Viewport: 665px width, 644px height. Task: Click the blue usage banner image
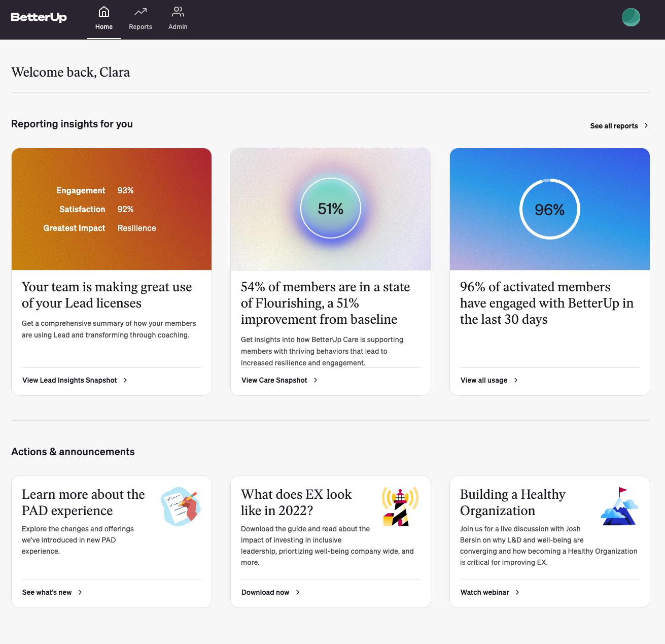550,209
